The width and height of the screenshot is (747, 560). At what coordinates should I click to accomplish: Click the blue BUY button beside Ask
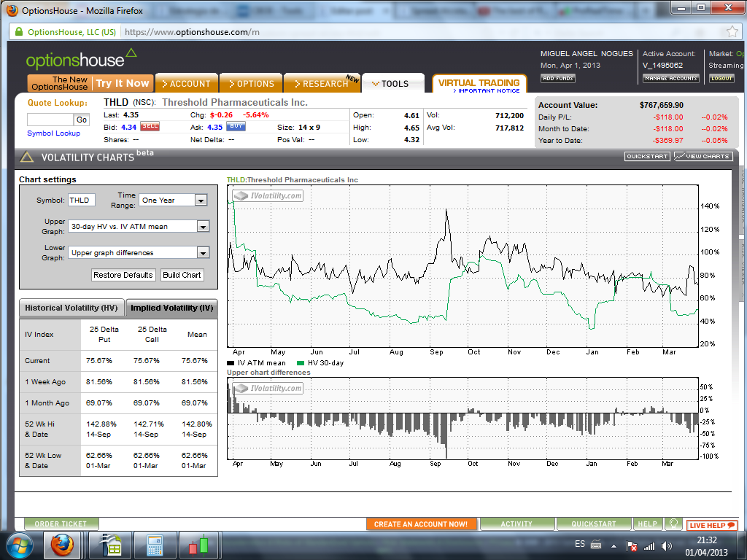tap(236, 127)
